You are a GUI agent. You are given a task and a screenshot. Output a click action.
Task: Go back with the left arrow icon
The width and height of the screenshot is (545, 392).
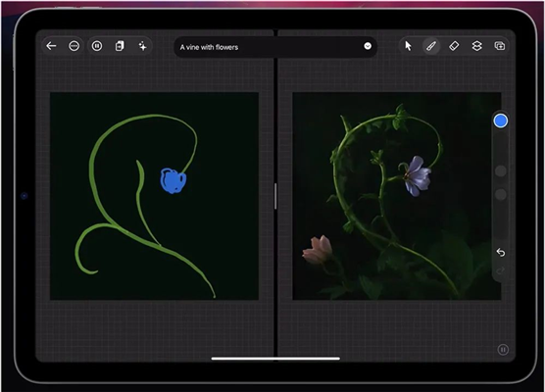click(x=51, y=46)
